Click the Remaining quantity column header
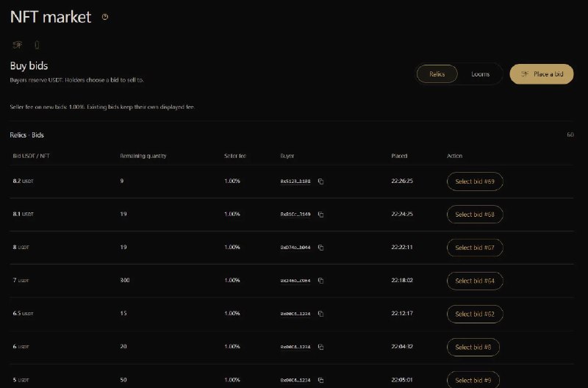588x388 pixels. (143, 156)
